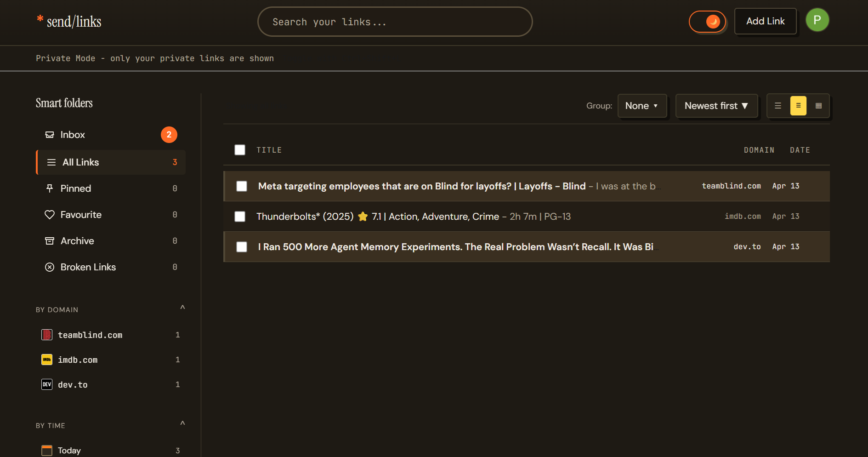868x457 pixels.
Task: Click the send/links asterisk logo
Action: (40, 19)
